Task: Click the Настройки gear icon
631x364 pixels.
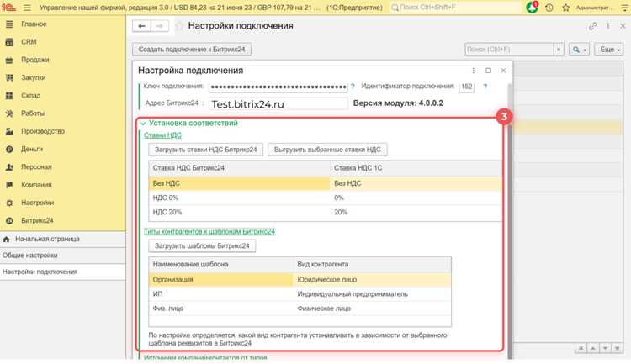Action: click(9, 203)
